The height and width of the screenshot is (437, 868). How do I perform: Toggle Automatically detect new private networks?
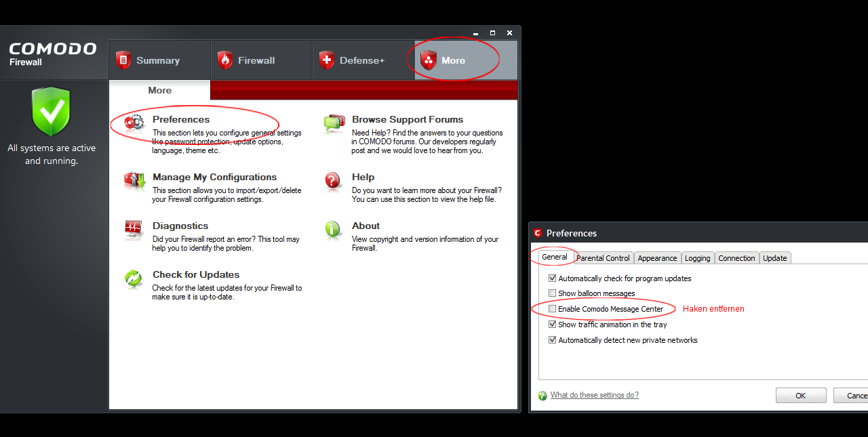pyautogui.click(x=552, y=340)
